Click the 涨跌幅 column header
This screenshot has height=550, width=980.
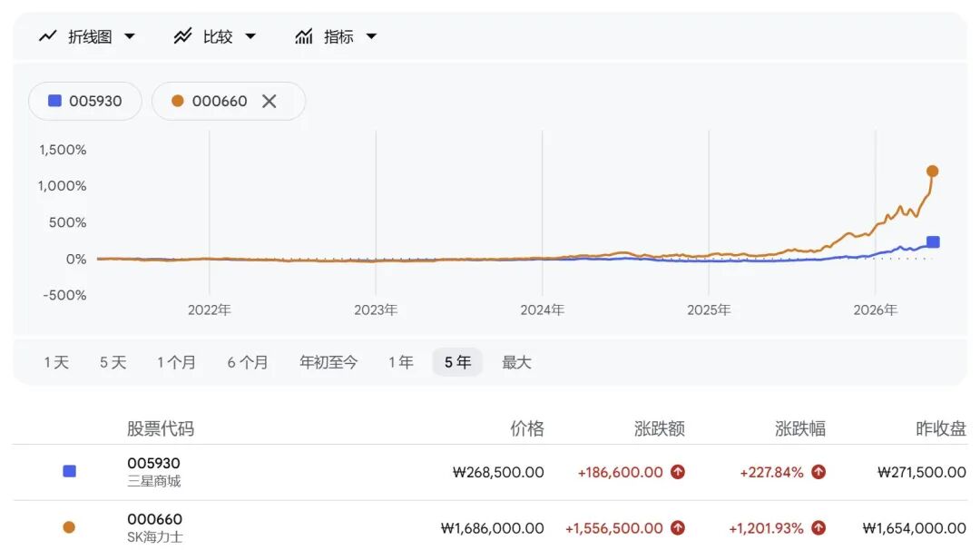[800, 428]
